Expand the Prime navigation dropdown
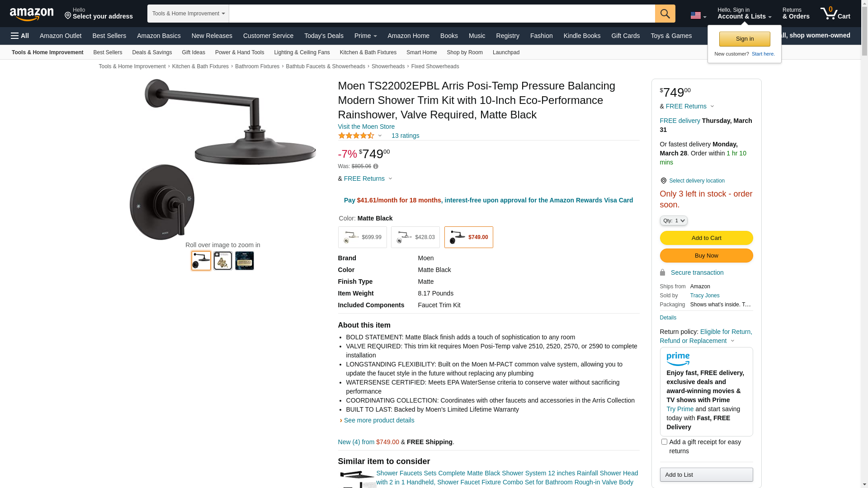This screenshot has width=868, height=488. (366, 36)
